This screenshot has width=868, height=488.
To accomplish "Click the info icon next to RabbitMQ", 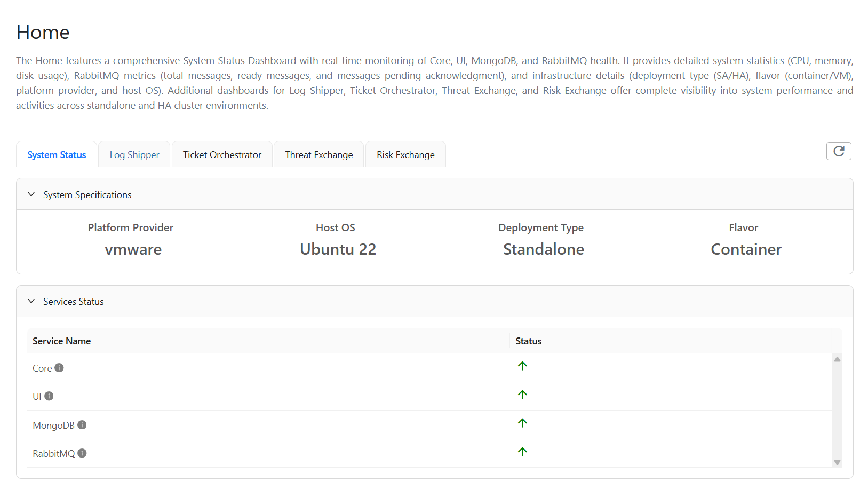I will 82,453.
